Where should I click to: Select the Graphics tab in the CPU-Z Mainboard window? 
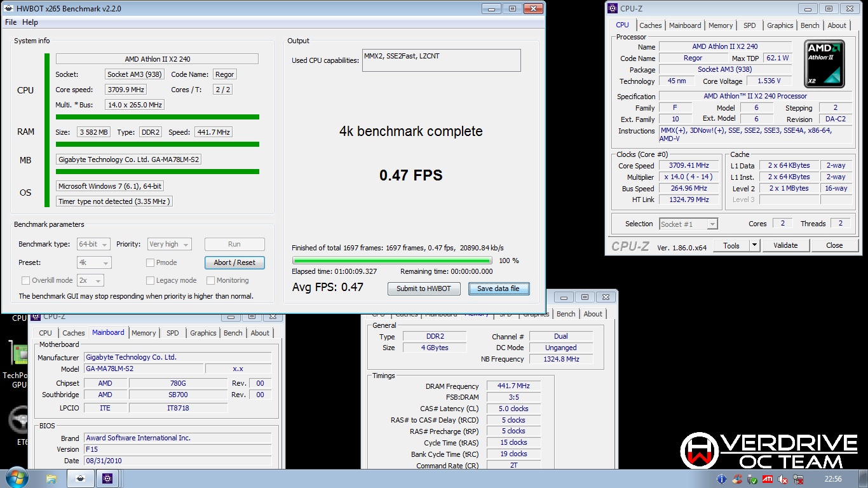[203, 333]
